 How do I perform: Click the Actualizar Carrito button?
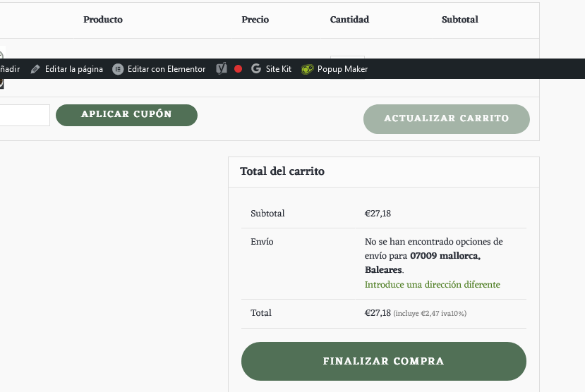447,119
